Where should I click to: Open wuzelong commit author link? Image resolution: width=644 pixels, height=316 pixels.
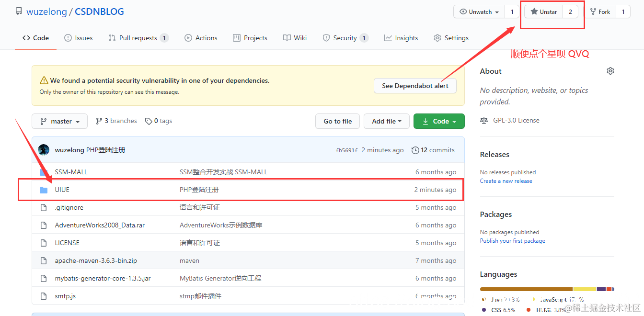click(69, 150)
